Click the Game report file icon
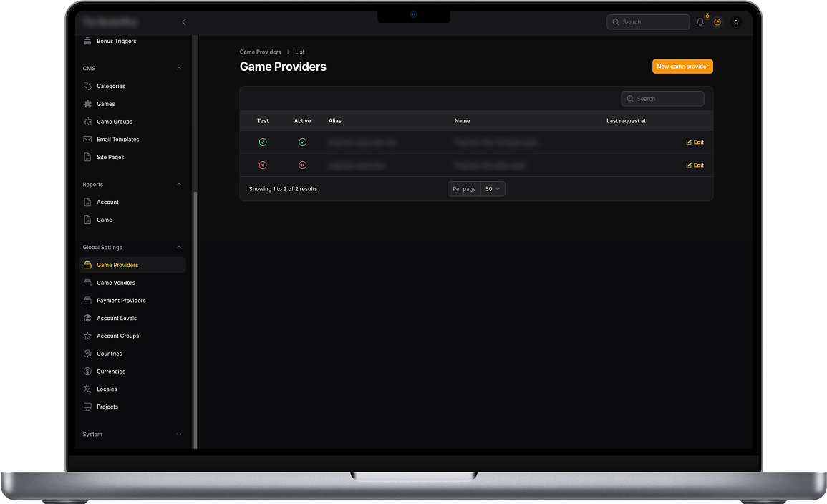 pyautogui.click(x=87, y=220)
